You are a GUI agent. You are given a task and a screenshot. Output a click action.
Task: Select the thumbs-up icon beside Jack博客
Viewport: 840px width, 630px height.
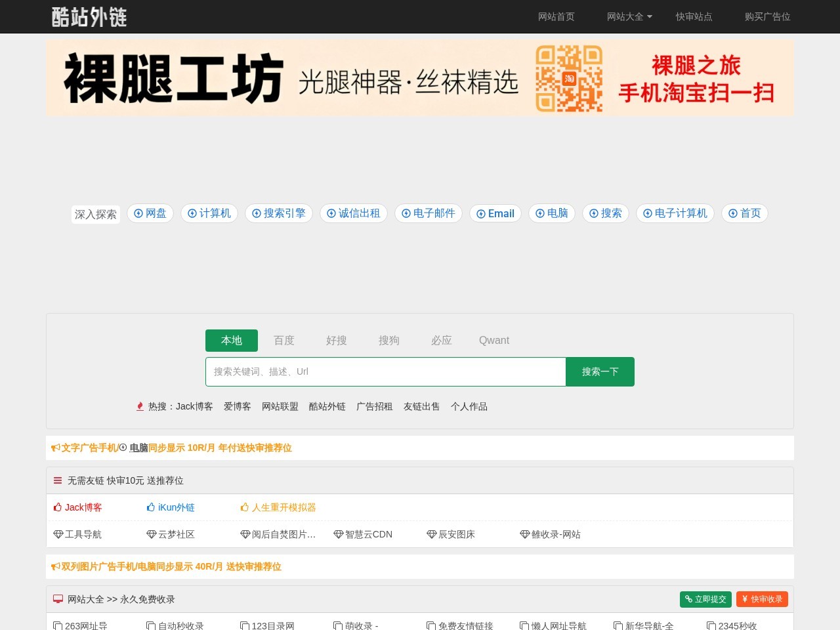(58, 507)
